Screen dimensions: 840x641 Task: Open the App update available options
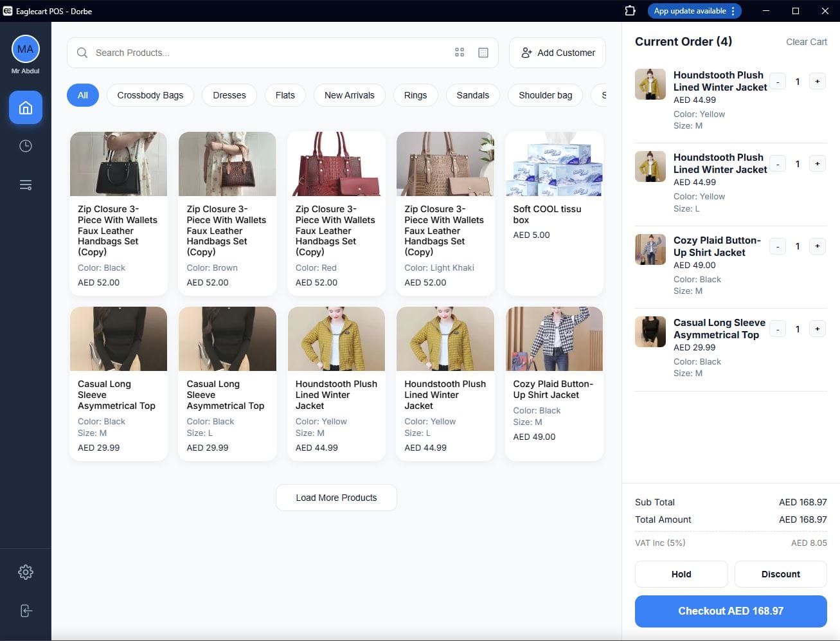pos(694,11)
